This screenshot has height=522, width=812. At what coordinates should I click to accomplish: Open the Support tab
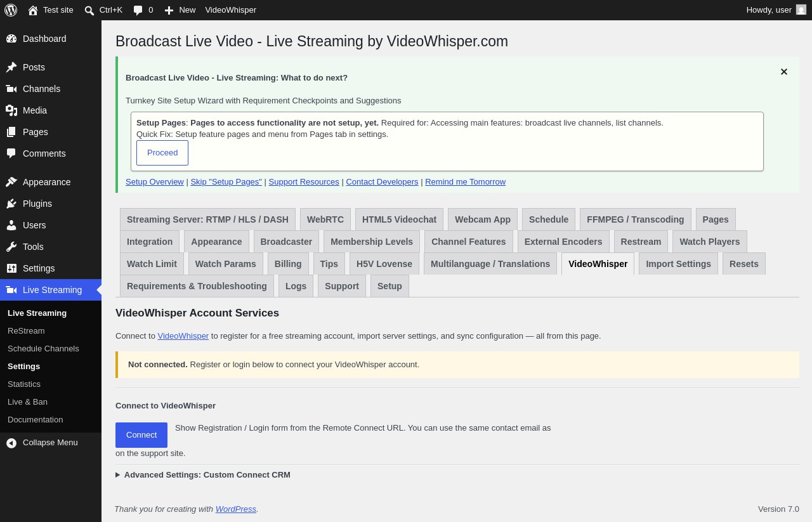coord(342,286)
